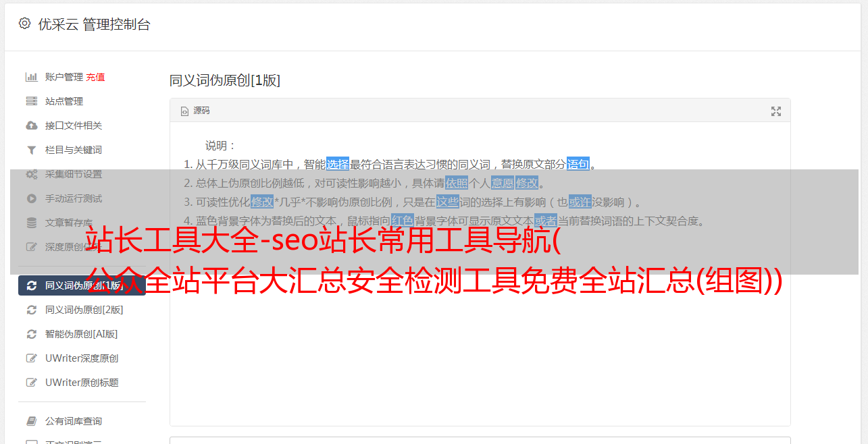Click the red 充值 link
868x444 pixels.
pos(95,77)
